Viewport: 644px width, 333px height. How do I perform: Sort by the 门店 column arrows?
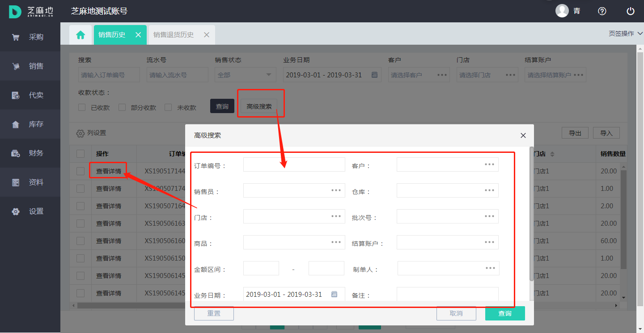pyautogui.click(x=552, y=154)
